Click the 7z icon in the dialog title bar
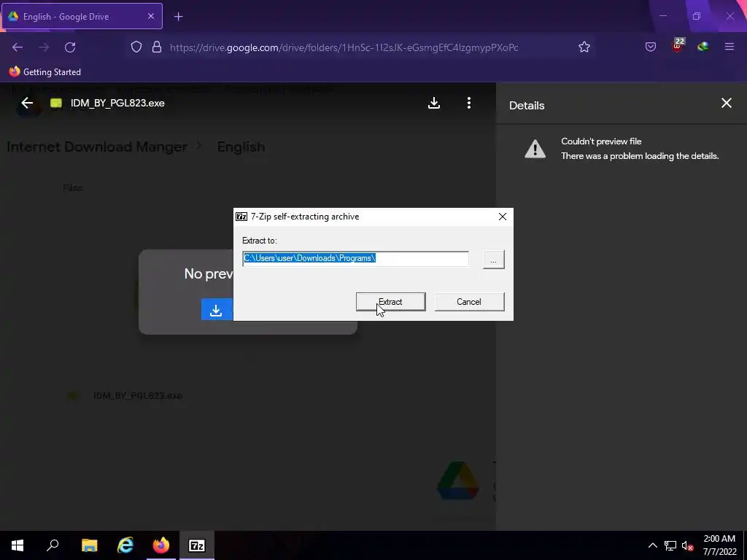Image resolution: width=747 pixels, height=560 pixels. 241,217
